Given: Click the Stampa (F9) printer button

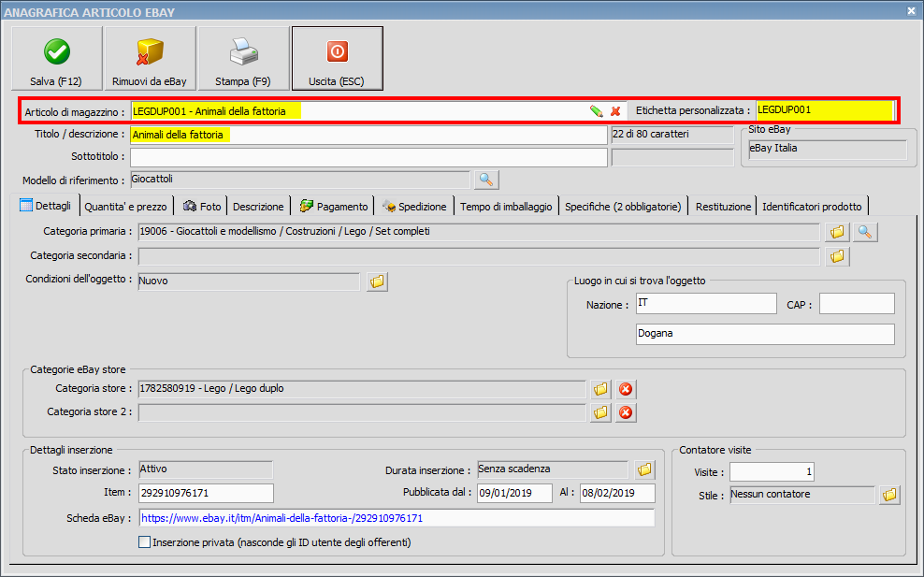Looking at the screenshot, I should pos(243,58).
